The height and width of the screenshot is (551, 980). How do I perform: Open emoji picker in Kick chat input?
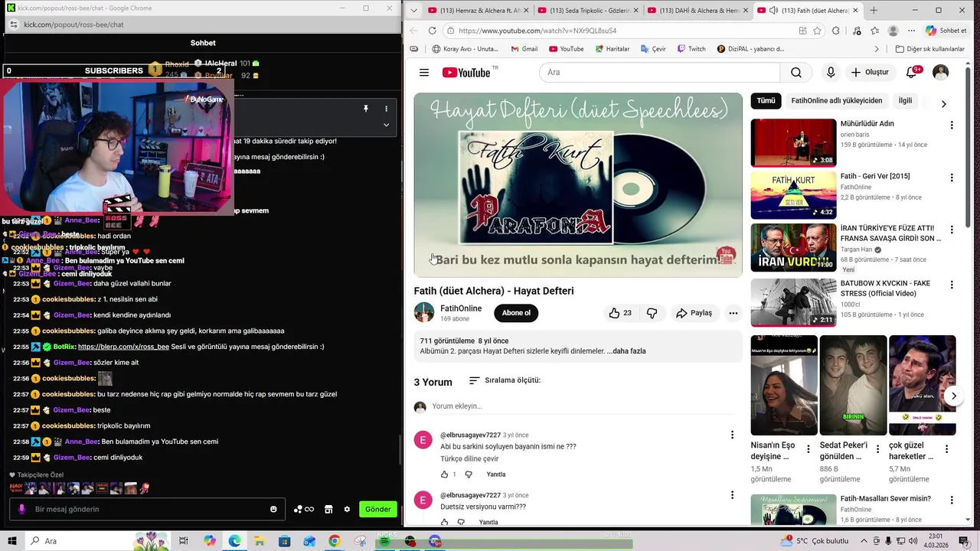(x=273, y=509)
